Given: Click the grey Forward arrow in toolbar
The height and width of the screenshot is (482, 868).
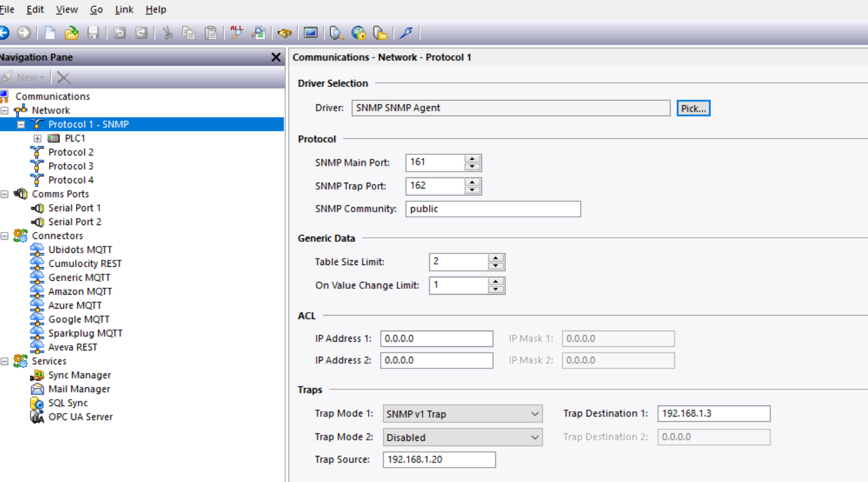Looking at the screenshot, I should point(24,33).
